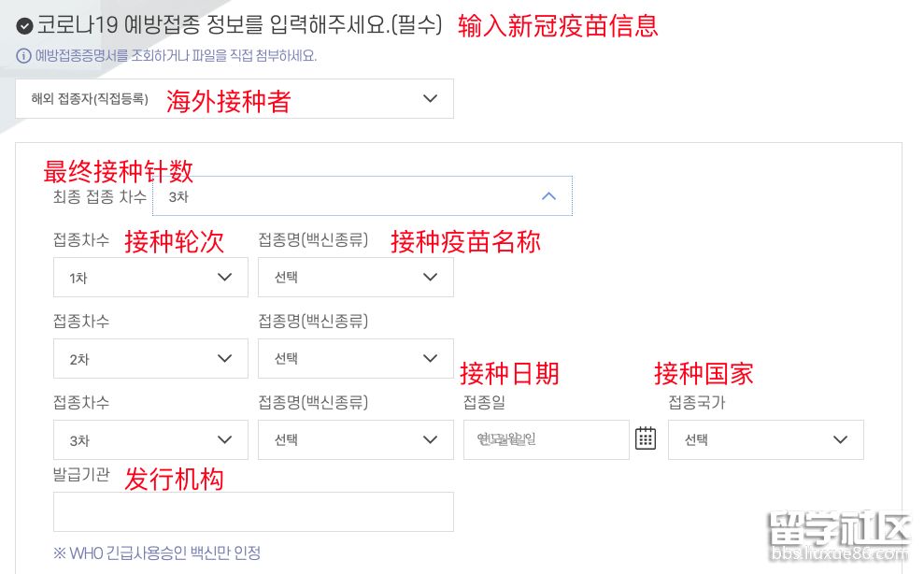924x574 pixels.
Task: Open the 1차 접종차수 dropdown
Action: (x=150, y=278)
